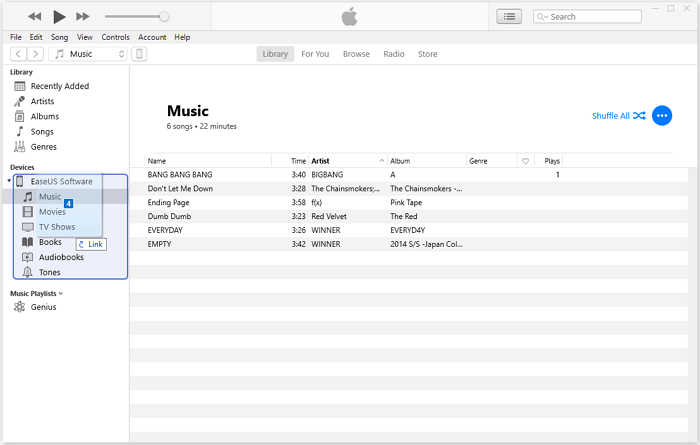Select the song BANG BANG BANG
700x445 pixels.
tap(180, 175)
